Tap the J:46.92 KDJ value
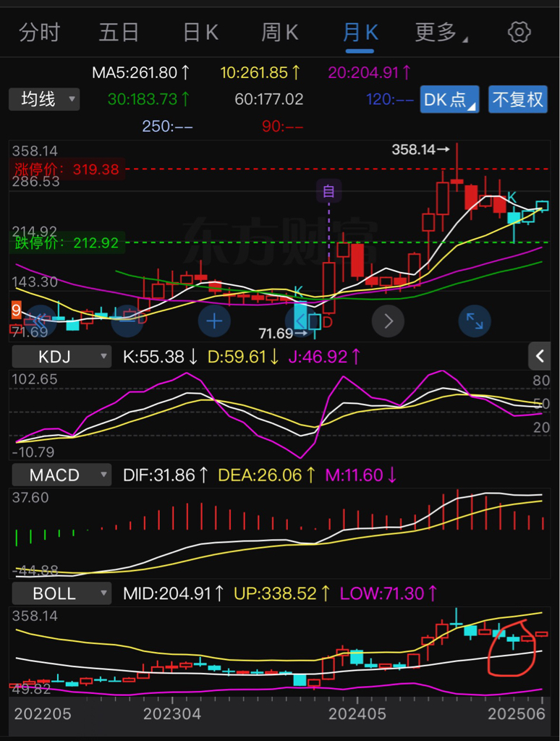The image size is (560, 741). click(x=324, y=356)
